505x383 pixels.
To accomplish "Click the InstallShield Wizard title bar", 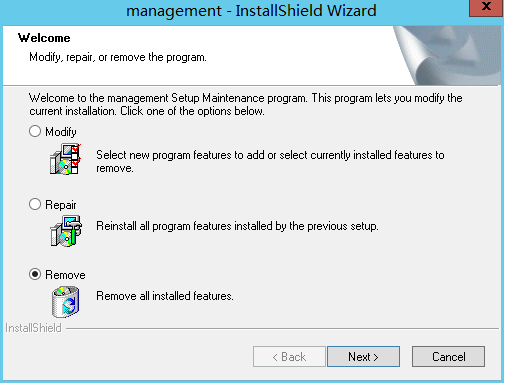I will 235,11.
